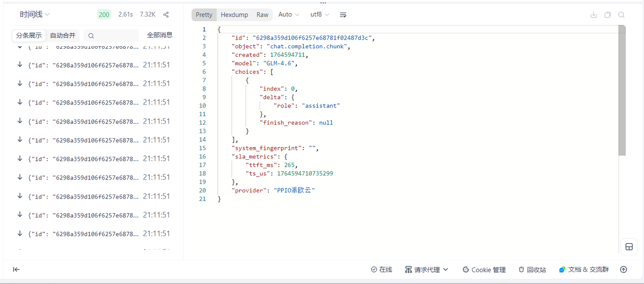This screenshot has width=644, height=284.
Task: Select the 自动合并 display mode
Action: point(63,35)
